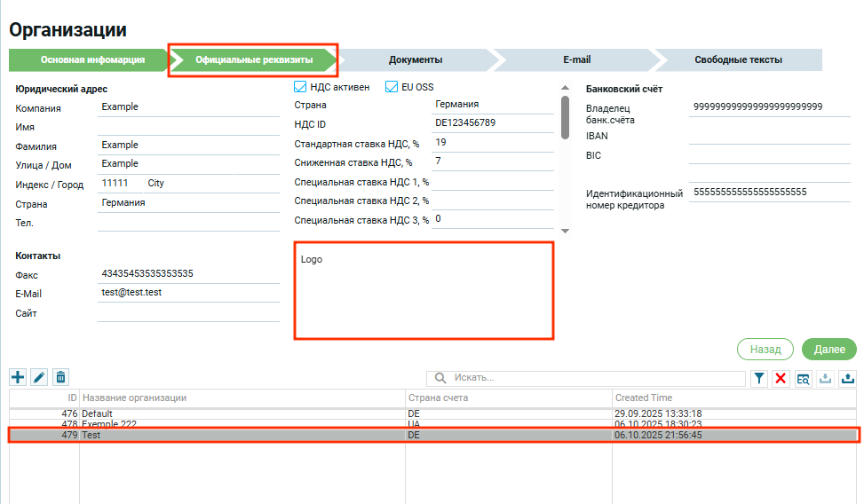Toggle the НДС активен checkbox

coord(300,87)
